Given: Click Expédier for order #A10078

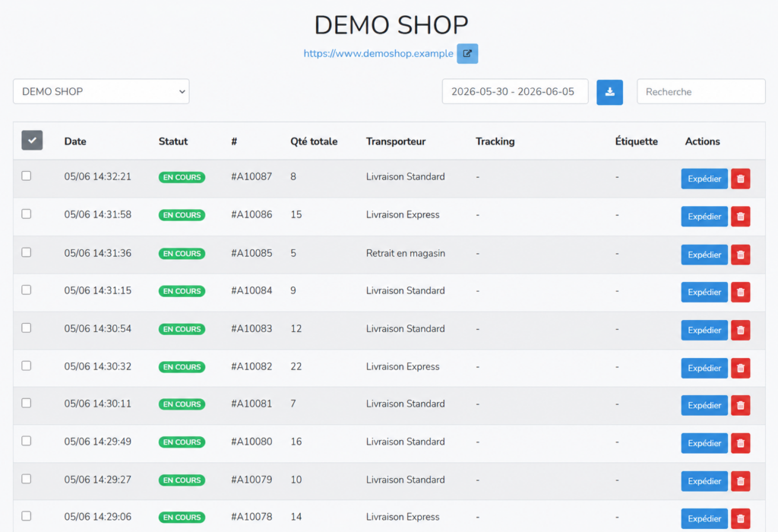Looking at the screenshot, I should pyautogui.click(x=704, y=518).
